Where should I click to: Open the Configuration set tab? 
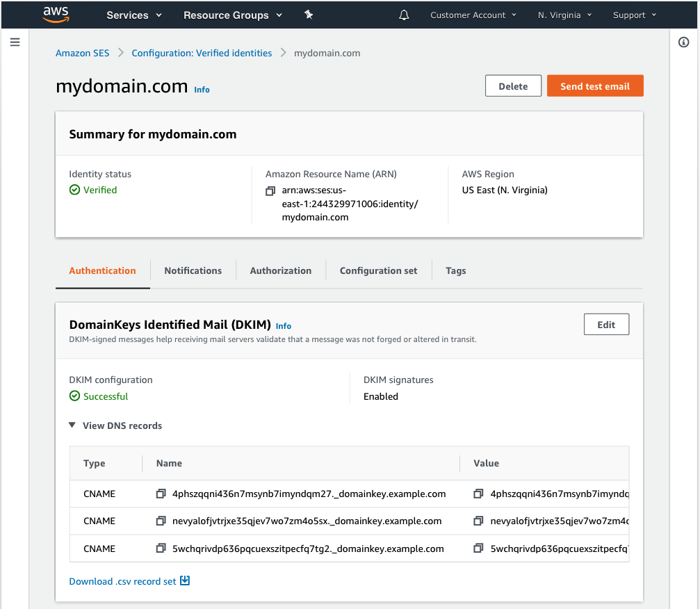[378, 270]
